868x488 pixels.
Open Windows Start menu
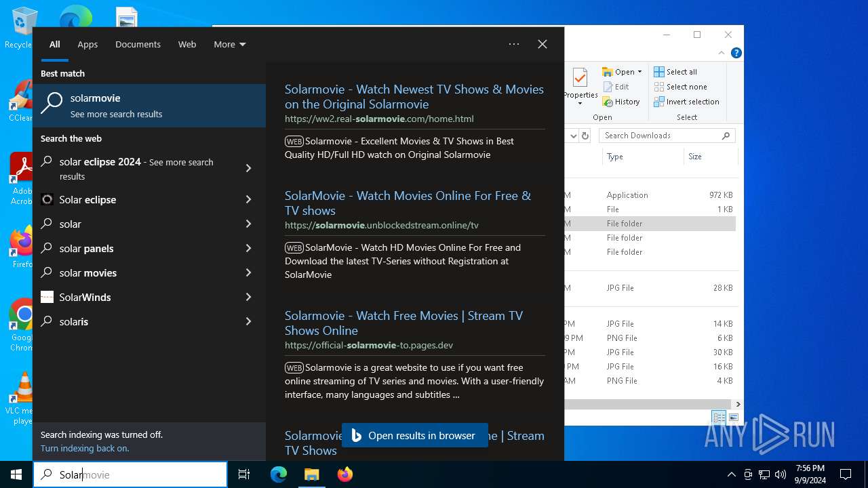tap(16, 474)
